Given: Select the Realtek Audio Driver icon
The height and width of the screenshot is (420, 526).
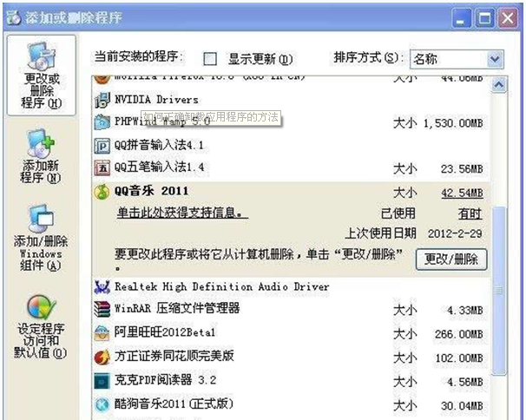Looking at the screenshot, I should [102, 287].
